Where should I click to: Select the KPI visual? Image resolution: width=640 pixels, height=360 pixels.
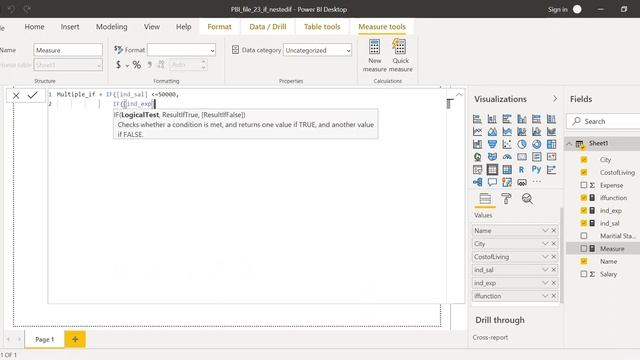click(x=551, y=157)
